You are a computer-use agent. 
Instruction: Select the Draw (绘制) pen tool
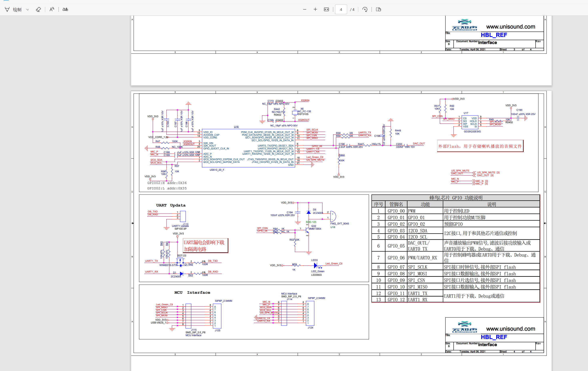tap(8, 10)
